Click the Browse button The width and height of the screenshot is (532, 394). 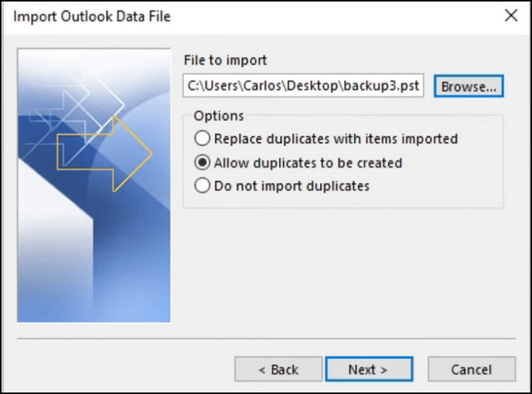[469, 87]
